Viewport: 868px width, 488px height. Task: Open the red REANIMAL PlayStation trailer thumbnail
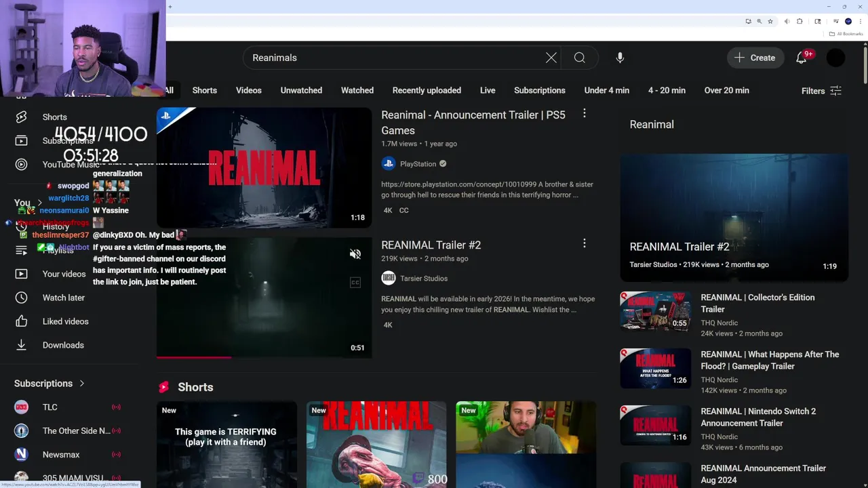point(264,167)
